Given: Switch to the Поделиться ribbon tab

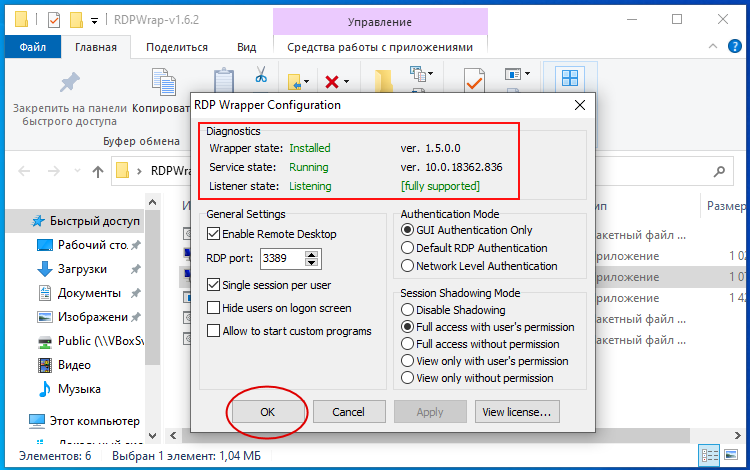Looking at the screenshot, I should 177,47.
